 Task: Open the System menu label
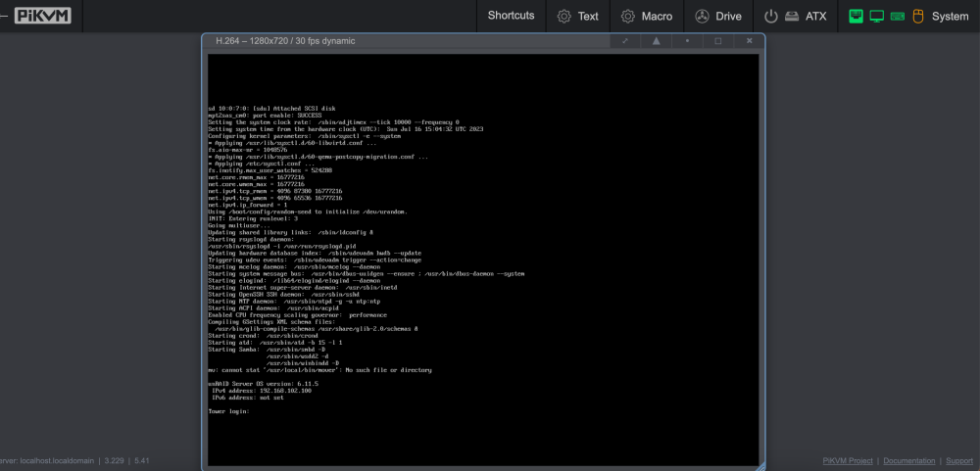point(950,17)
